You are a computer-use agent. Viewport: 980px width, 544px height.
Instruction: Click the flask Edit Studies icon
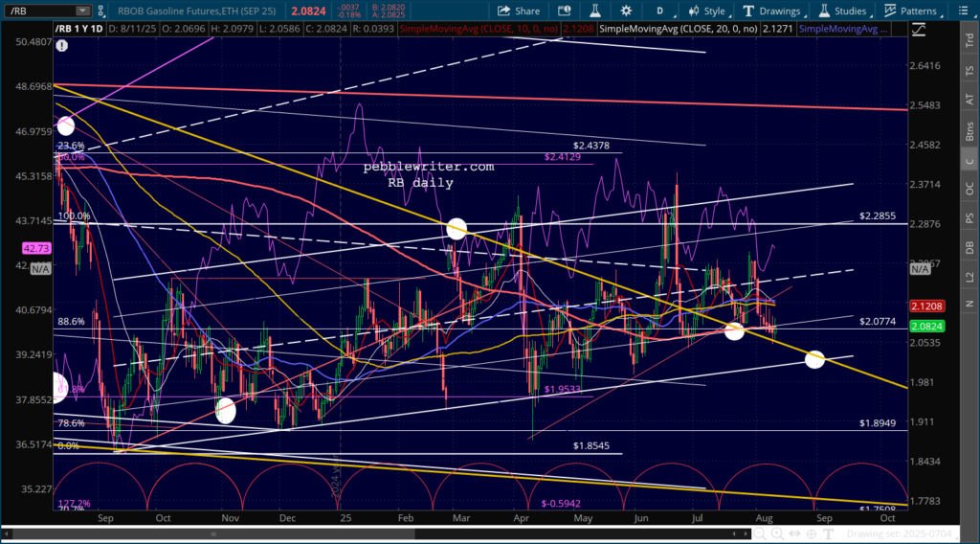point(595,11)
